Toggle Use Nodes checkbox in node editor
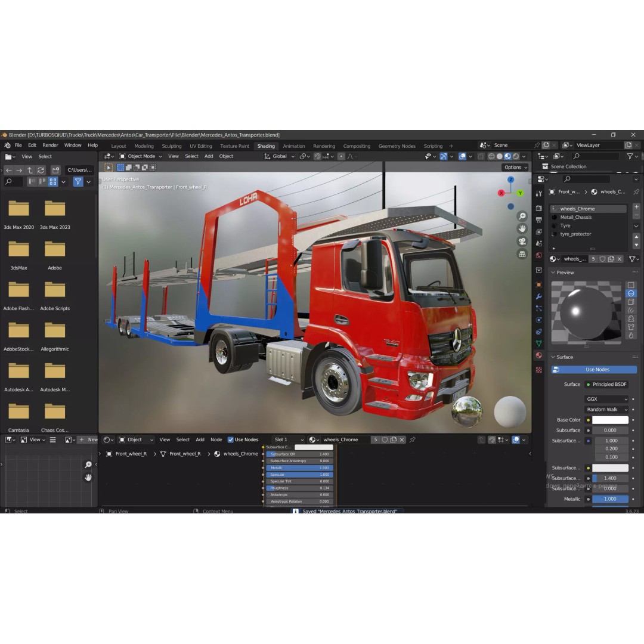Screen dimensions: 644x644 tap(231, 440)
